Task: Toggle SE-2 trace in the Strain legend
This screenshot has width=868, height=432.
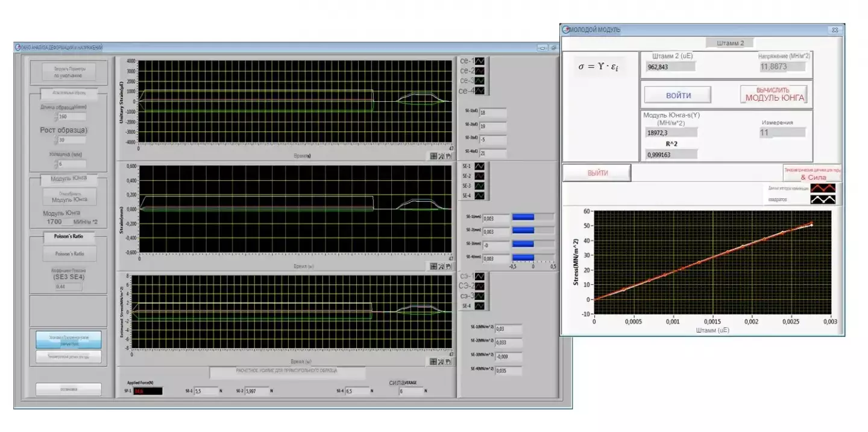Action: [480, 176]
